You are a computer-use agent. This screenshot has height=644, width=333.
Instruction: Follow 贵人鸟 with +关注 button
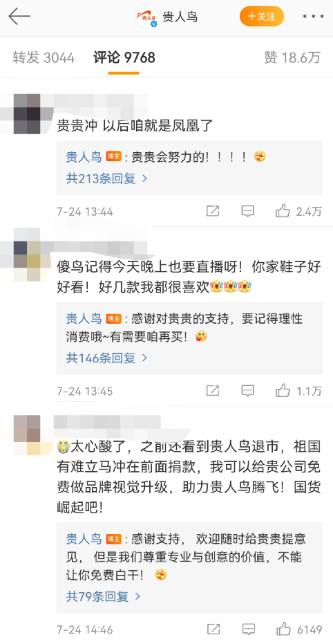click(262, 17)
